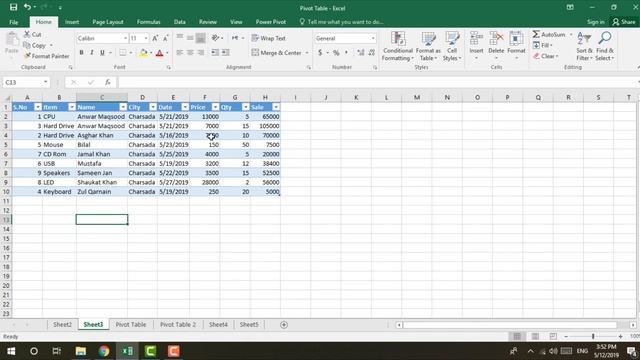Open Chrome from the Windows taskbar
The height and width of the screenshot is (360, 640).
click(104, 351)
